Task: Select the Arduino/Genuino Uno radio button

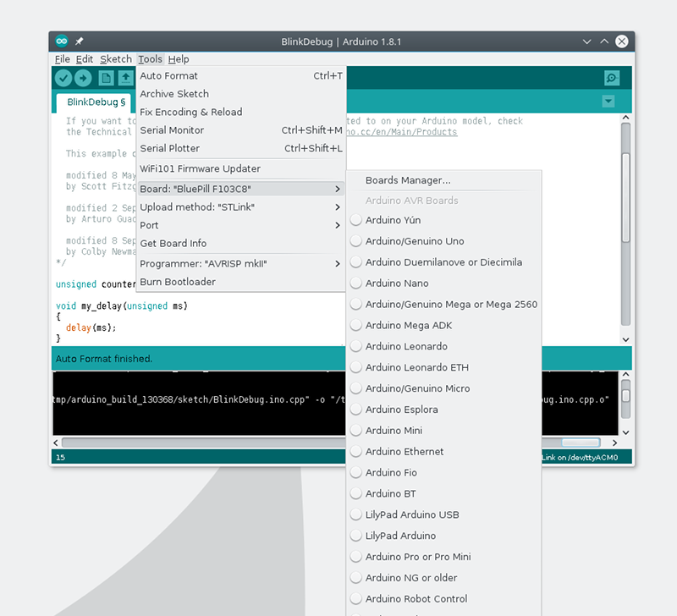Action: 356,241
